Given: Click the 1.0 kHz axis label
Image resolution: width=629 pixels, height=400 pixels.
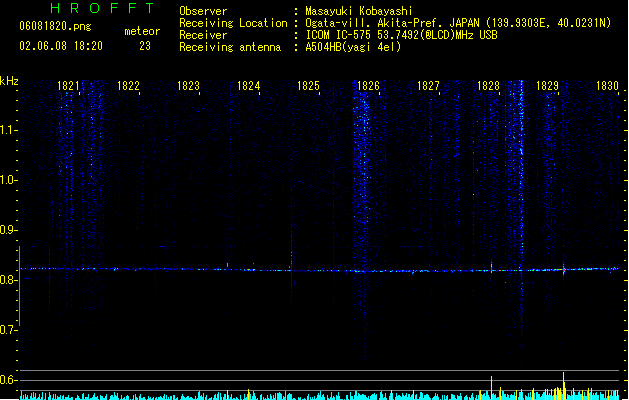Looking at the screenshot, I should pyautogui.click(x=8, y=180).
